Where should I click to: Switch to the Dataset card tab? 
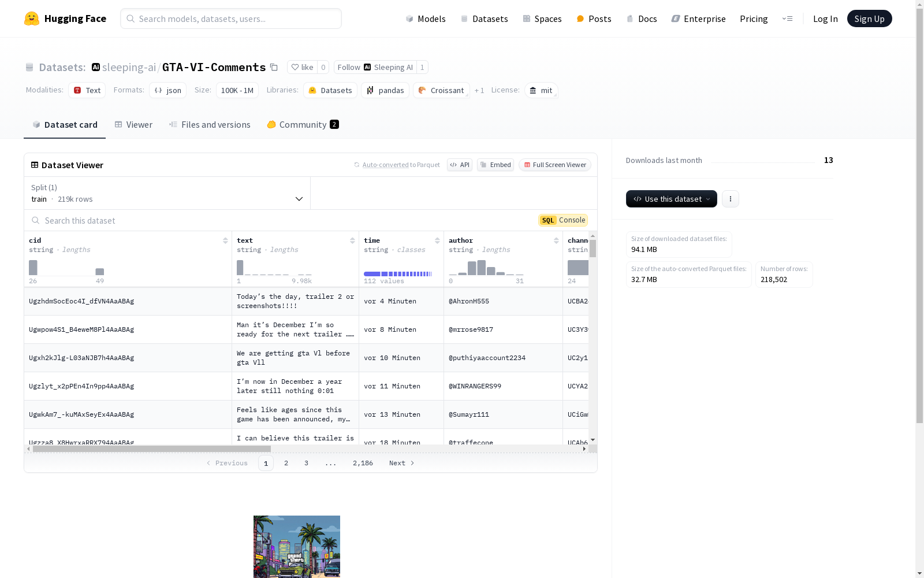click(65, 125)
